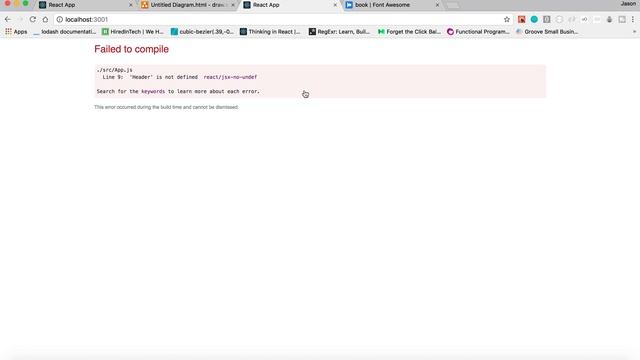Click the react/jsx-no-undef rule text
This screenshot has height=360, width=640.
(x=230, y=77)
